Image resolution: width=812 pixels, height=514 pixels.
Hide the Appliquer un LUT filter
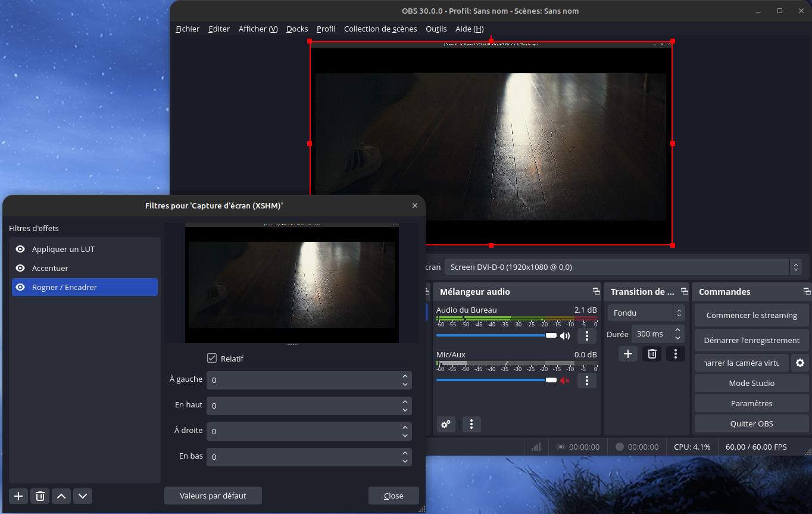(20, 250)
